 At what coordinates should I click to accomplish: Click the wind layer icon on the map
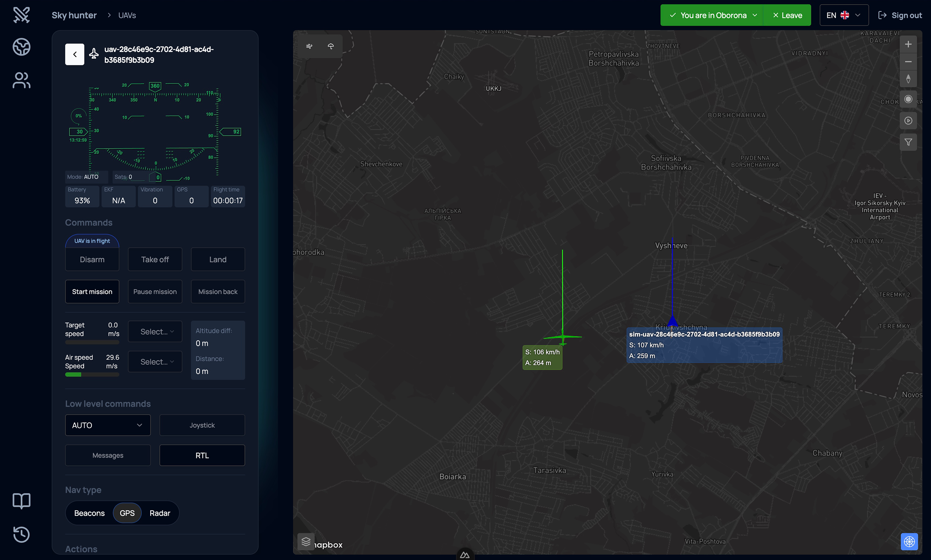309,46
